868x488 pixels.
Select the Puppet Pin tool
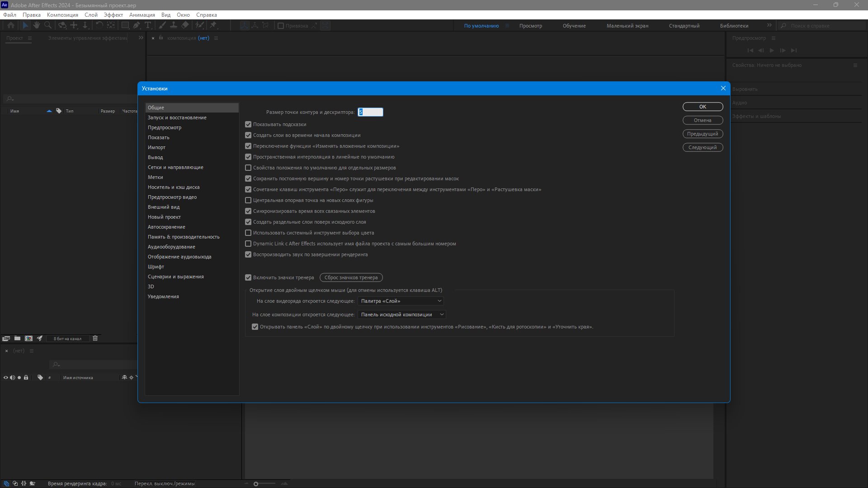213,26
